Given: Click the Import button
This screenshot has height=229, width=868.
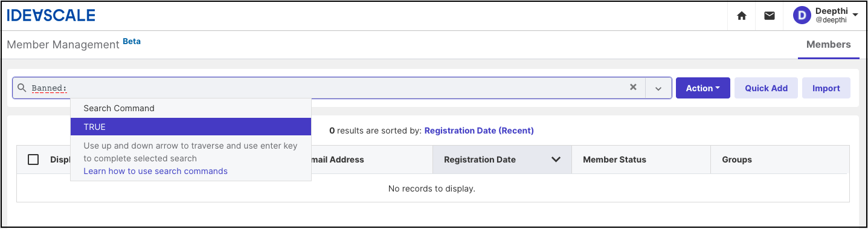Looking at the screenshot, I should pos(826,88).
